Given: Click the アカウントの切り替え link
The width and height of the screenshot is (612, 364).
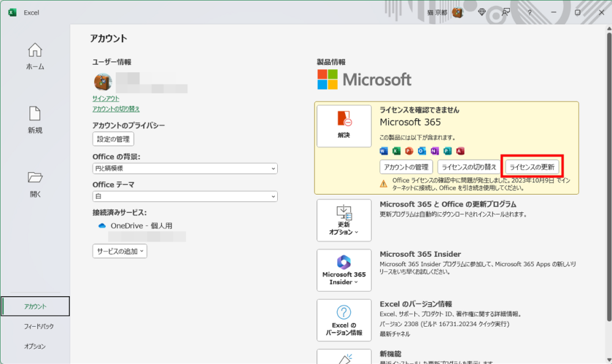Looking at the screenshot, I should pos(116,109).
